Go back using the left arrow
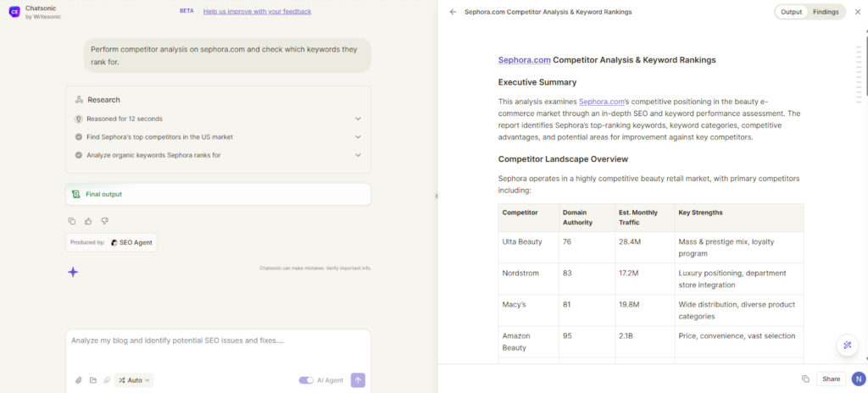The image size is (868, 393). 453,12
